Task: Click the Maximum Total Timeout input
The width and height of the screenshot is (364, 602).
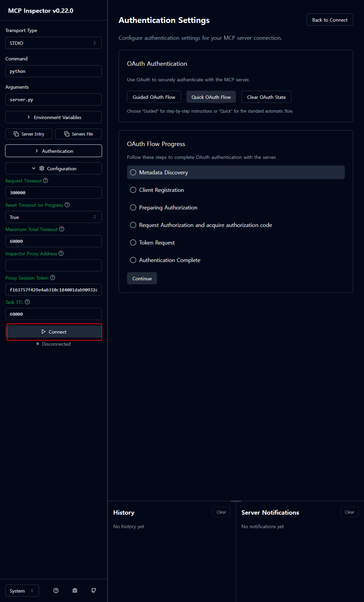Action: (54, 241)
